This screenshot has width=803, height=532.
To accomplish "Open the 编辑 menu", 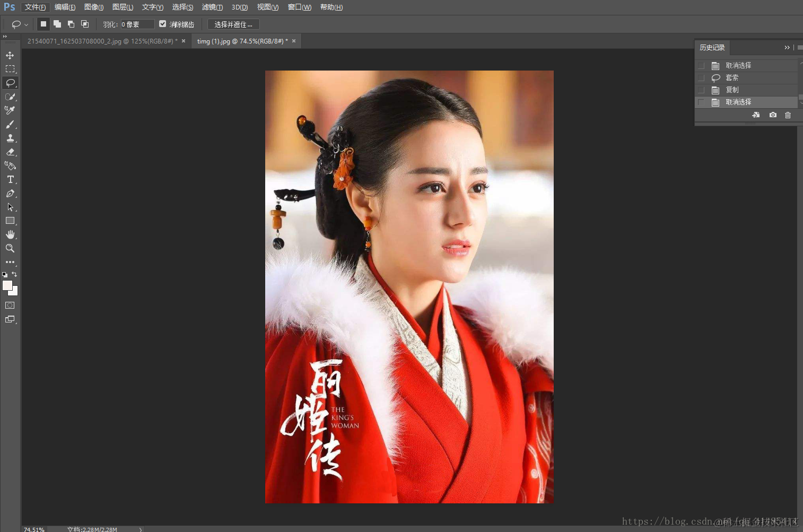I will 65,7.
